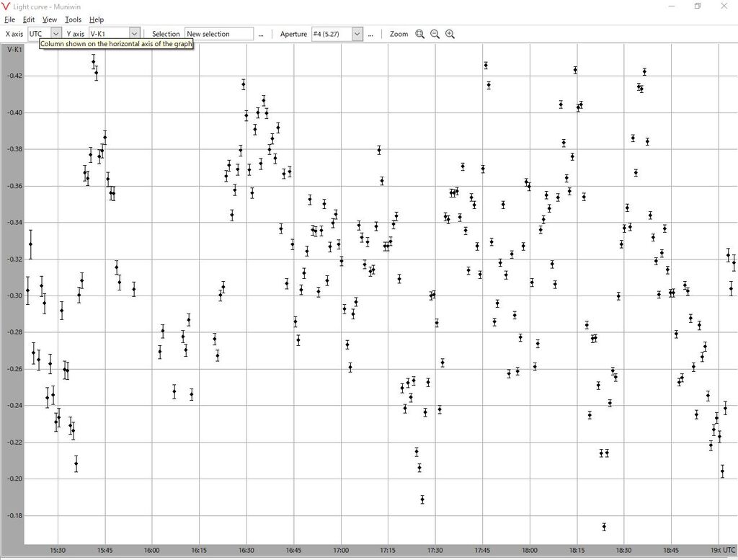The height and width of the screenshot is (560, 738).
Task: Click the -0.20 magnitude axis label
Action: [x=14, y=479]
